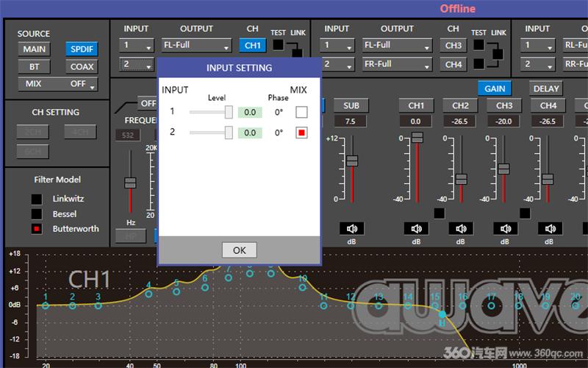Select EQ band point 1
588x368 pixels.
(x=46, y=305)
